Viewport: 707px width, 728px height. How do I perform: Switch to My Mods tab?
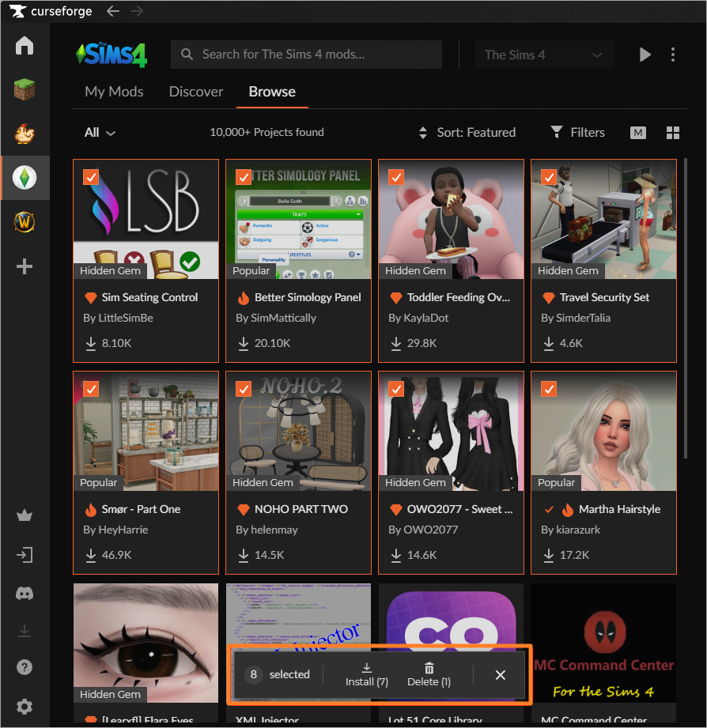coord(114,92)
